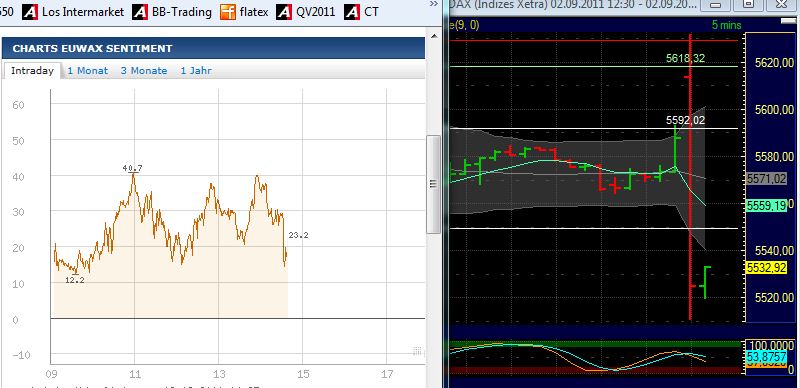Open the QV2011 bookmark icon
Image resolution: width=800 pixels, height=388 pixels.
[284, 11]
